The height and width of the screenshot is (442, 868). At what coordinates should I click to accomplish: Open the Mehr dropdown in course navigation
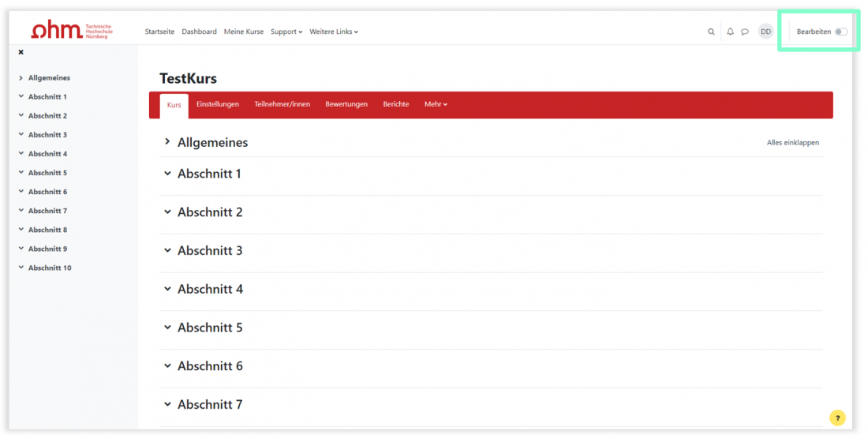[436, 104]
